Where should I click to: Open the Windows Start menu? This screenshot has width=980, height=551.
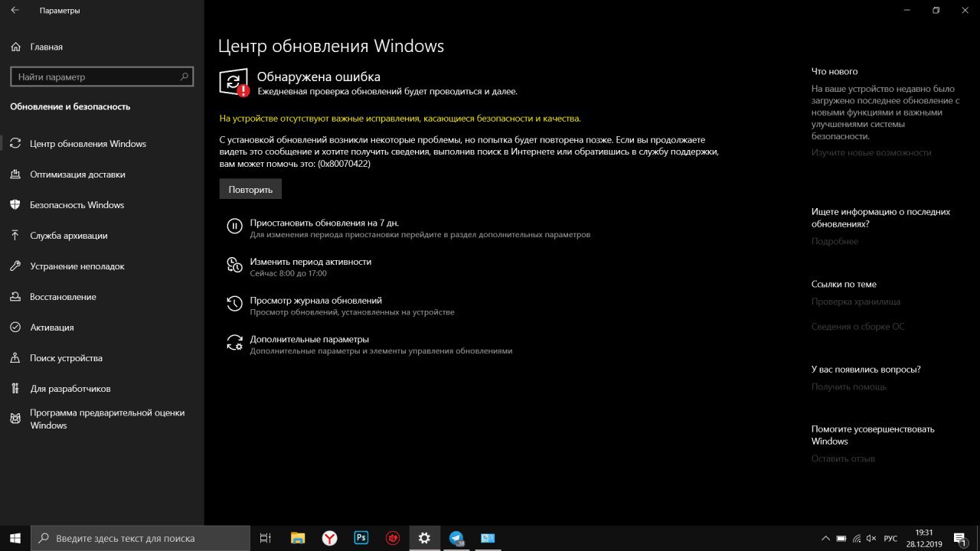point(15,538)
